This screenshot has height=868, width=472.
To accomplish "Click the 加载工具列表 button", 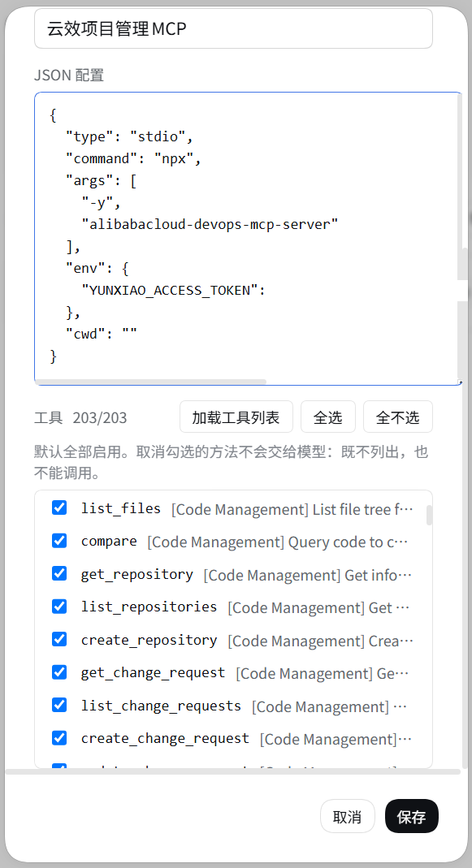I will [236, 417].
